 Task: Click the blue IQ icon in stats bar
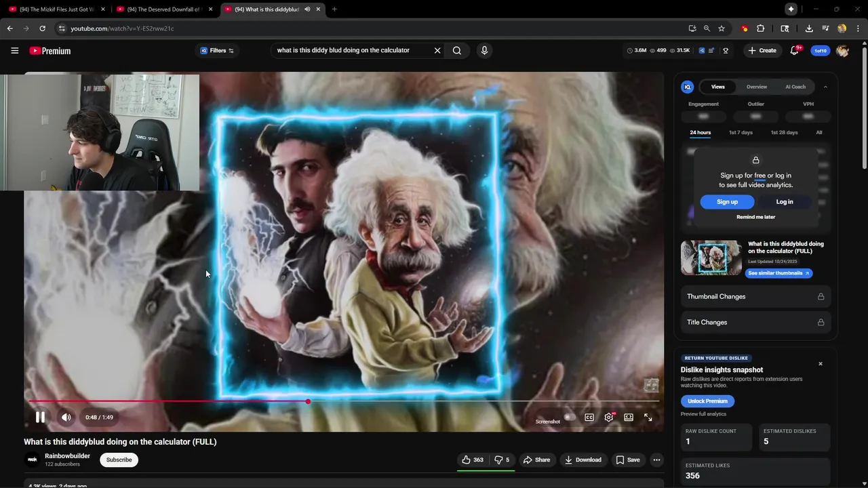[x=702, y=51]
